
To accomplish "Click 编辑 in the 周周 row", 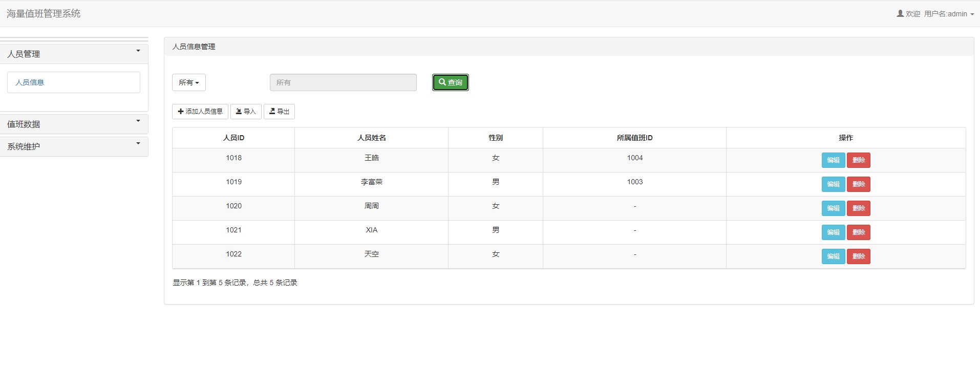I will (834, 208).
